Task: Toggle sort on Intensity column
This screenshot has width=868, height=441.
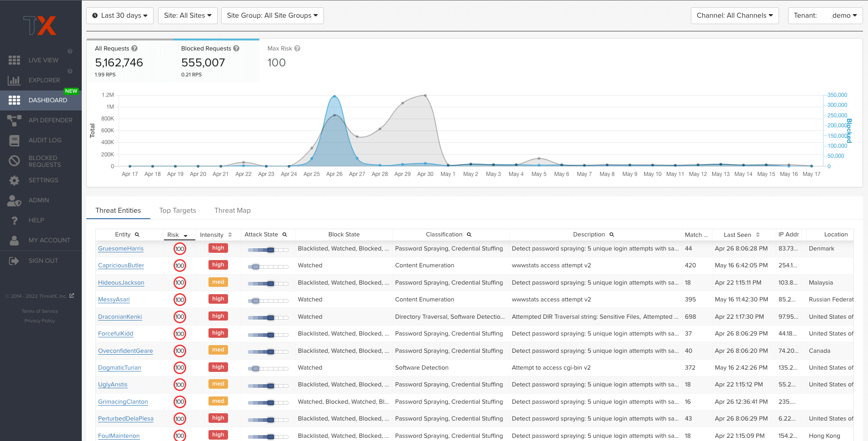Action: pos(230,235)
